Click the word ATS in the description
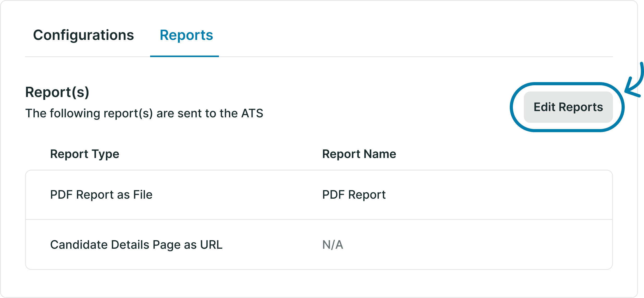Viewport: 644px width, 298px height. 252,113
